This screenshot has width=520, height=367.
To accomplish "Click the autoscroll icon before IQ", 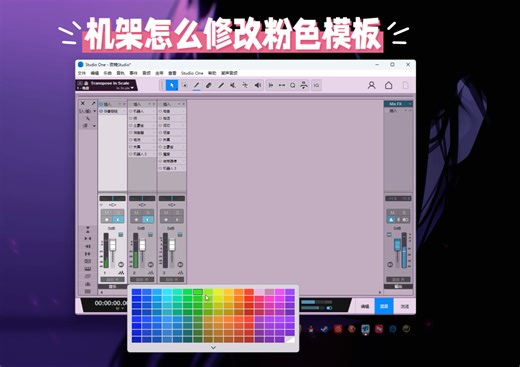I will pos(304,85).
